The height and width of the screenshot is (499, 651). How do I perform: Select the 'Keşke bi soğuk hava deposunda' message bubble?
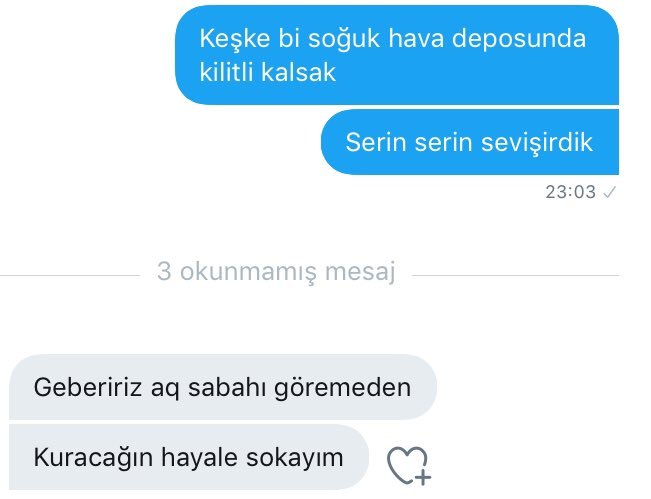(x=397, y=55)
